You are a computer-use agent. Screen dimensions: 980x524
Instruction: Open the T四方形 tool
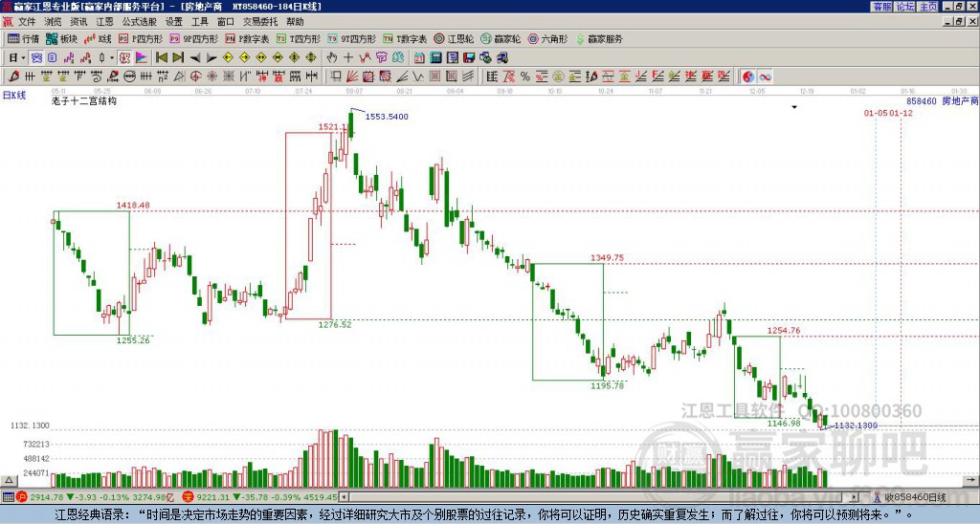298,38
